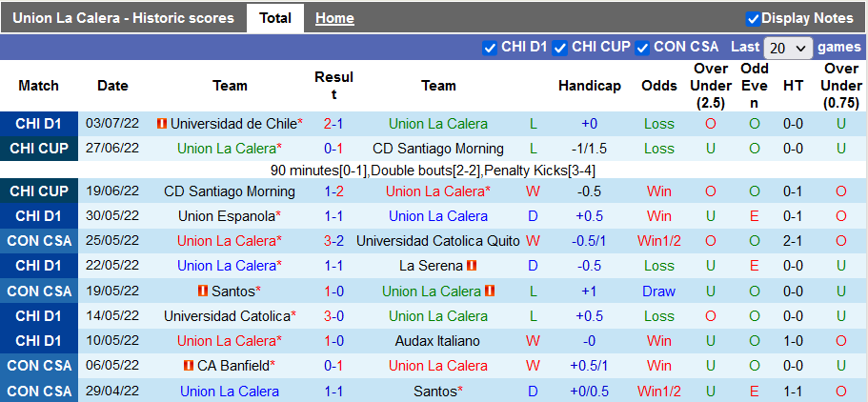Click the date 10/05/22
The image size is (868, 402).
112,341
